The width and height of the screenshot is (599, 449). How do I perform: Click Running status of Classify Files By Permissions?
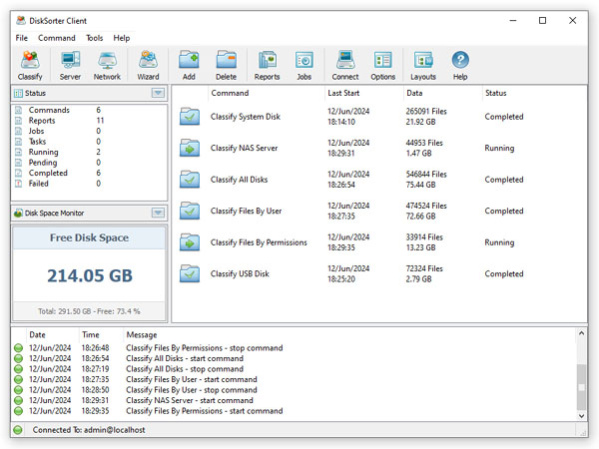point(499,242)
